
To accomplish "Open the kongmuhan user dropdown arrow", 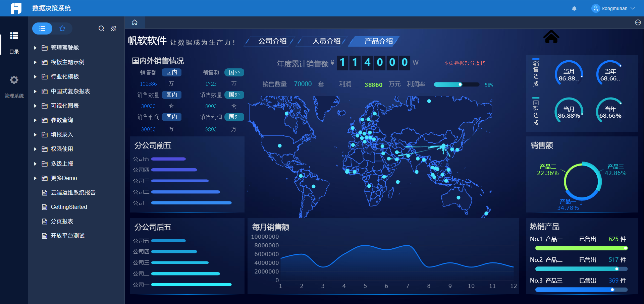I will tap(633, 8).
